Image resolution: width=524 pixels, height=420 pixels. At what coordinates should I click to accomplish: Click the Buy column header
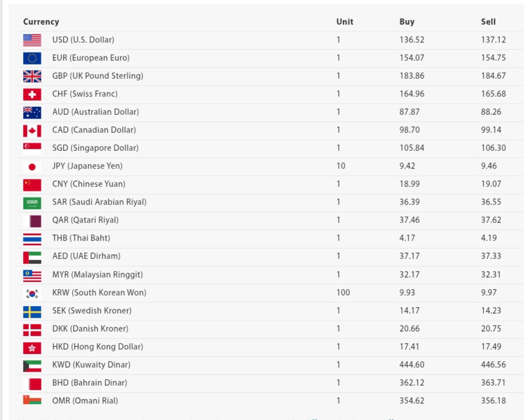coord(407,22)
